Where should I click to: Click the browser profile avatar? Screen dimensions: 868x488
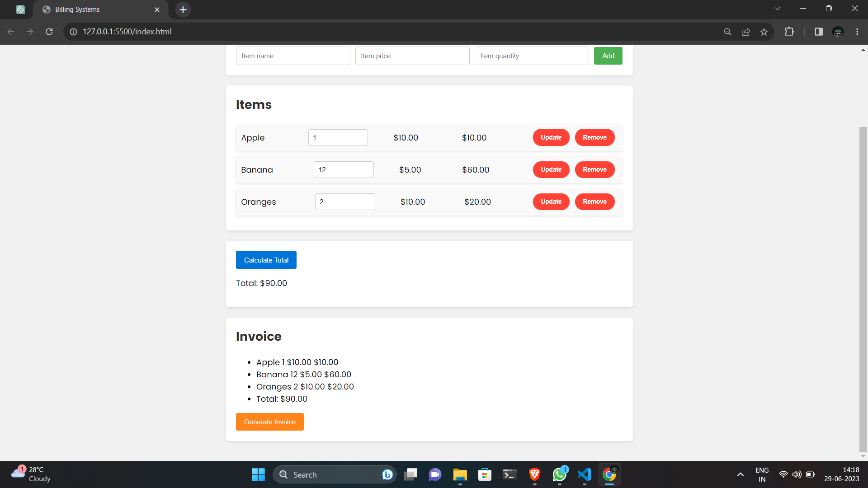pos(838,32)
